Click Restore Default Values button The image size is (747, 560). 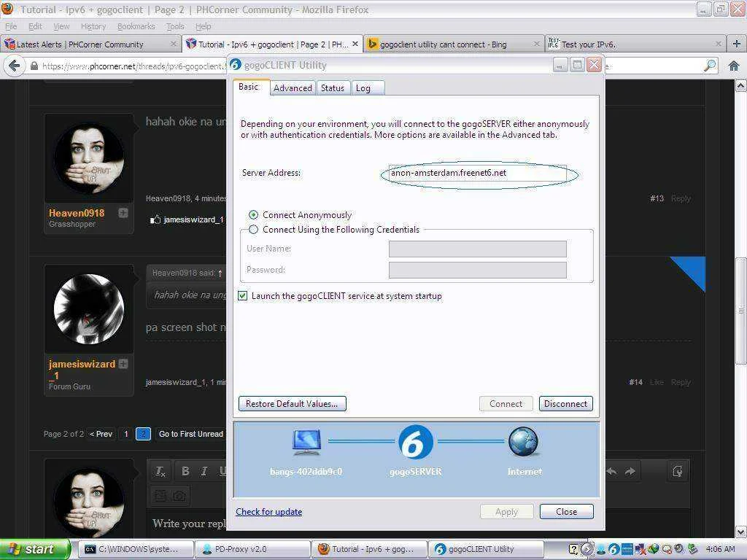[x=292, y=404]
